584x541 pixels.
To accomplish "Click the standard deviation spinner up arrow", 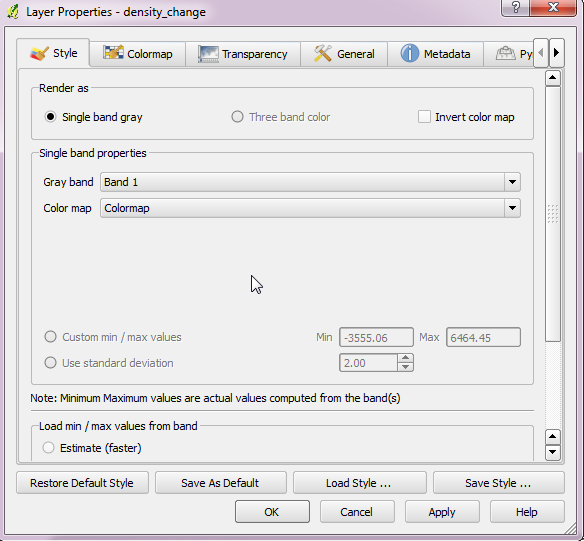I will (x=405, y=358).
